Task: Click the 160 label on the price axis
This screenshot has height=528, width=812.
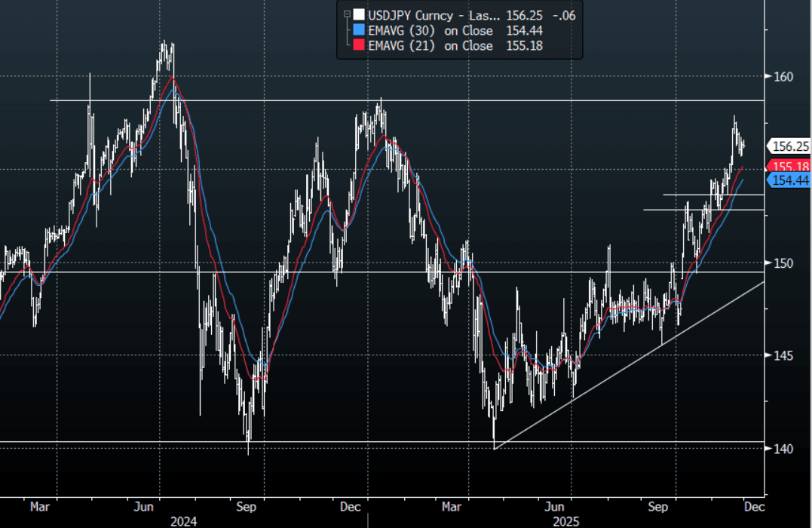Action: (x=783, y=76)
